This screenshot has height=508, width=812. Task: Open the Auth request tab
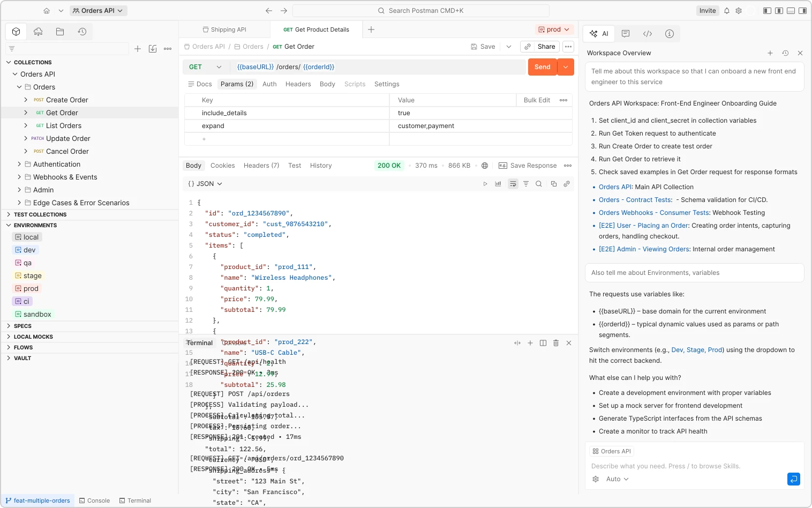(x=269, y=84)
